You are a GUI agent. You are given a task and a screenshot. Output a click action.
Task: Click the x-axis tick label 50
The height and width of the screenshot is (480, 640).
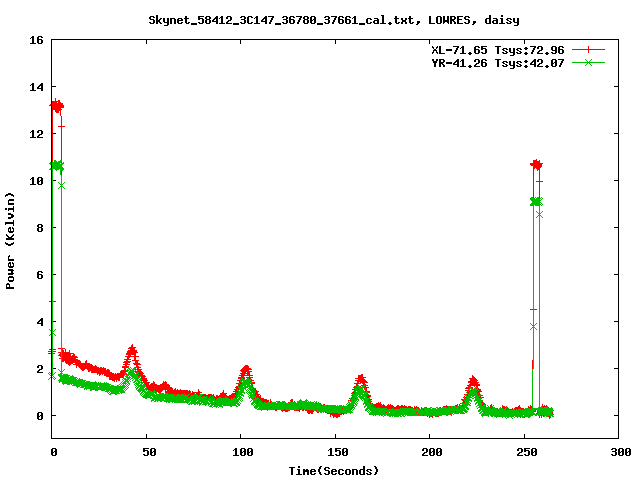[x=149, y=452]
